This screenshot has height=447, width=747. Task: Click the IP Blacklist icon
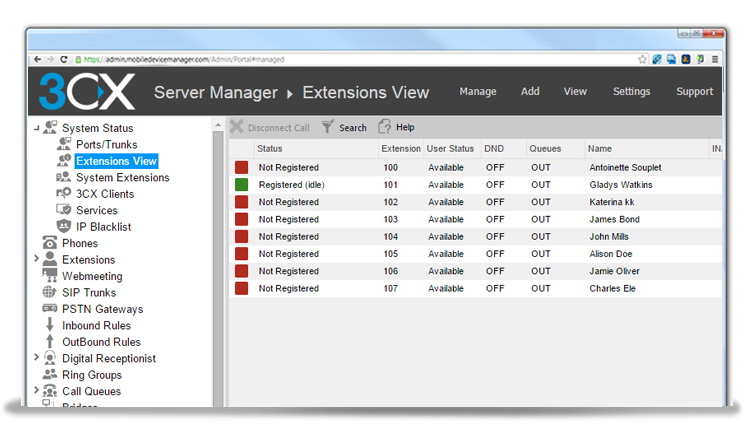tap(64, 227)
